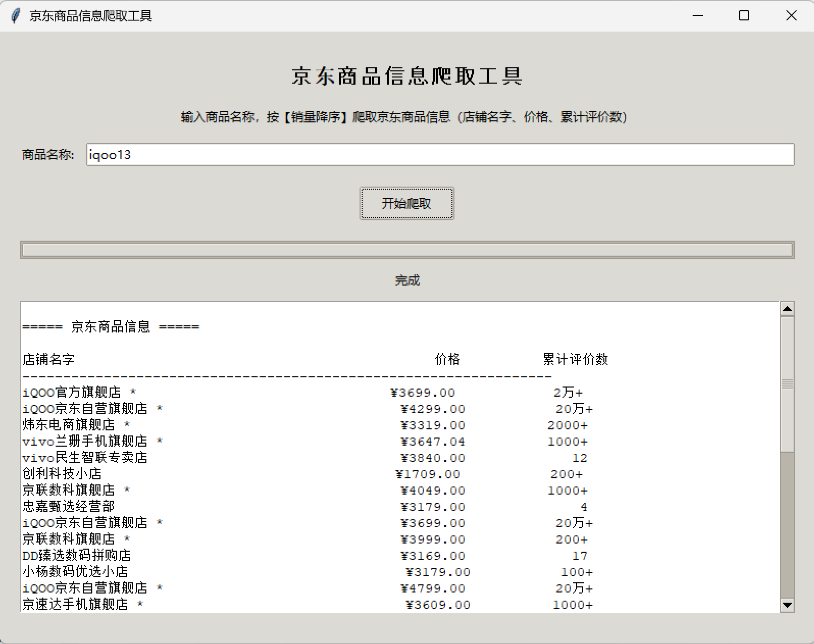Click the 价格 column header
The width and height of the screenshot is (814, 644).
(447, 359)
